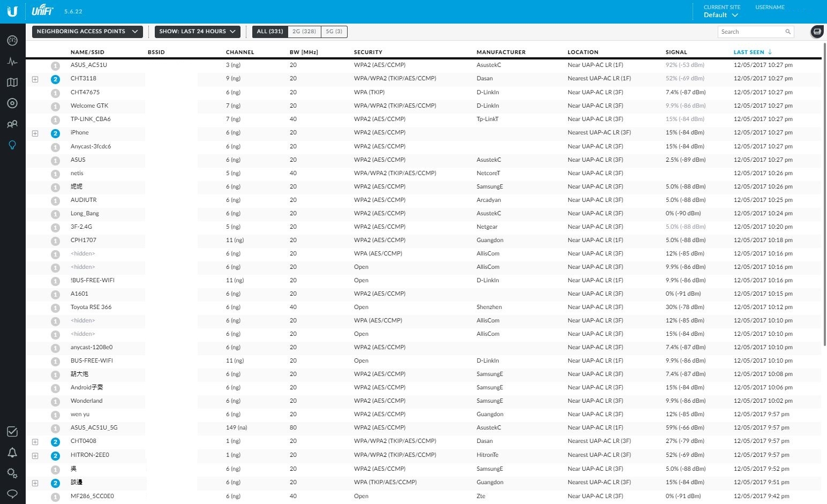Viewport: 827px width, 504px height.
Task: Sort by Security column header
Action: 368,52
